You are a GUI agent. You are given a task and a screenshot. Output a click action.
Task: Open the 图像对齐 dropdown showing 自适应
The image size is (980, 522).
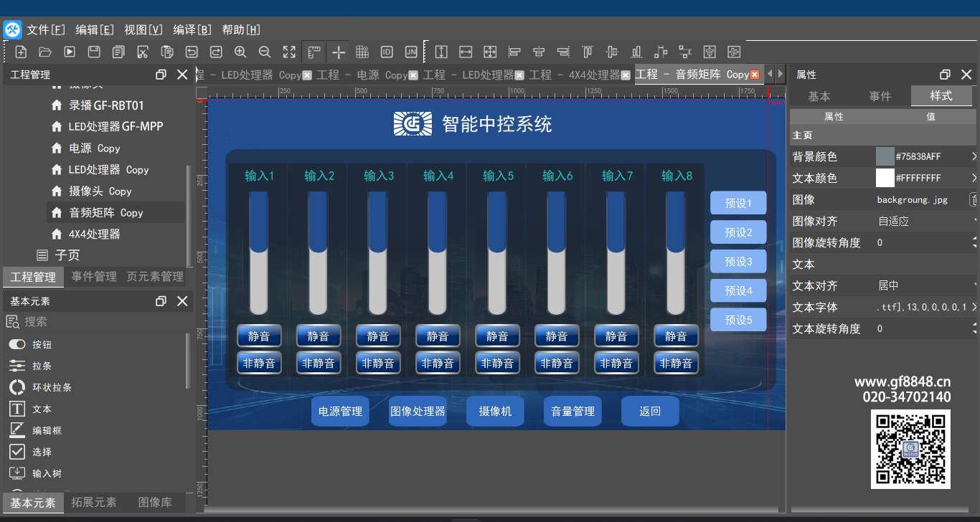925,221
